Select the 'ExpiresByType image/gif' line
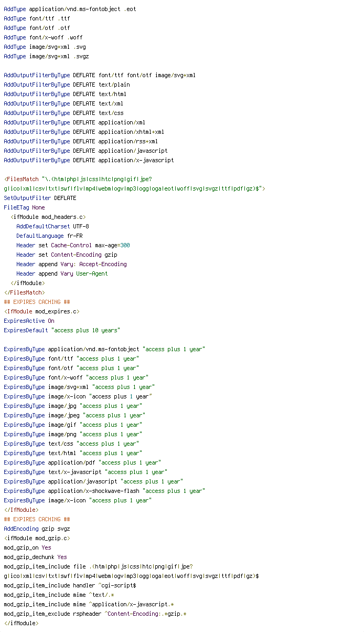The height and width of the screenshot is (632, 364). coord(73,425)
